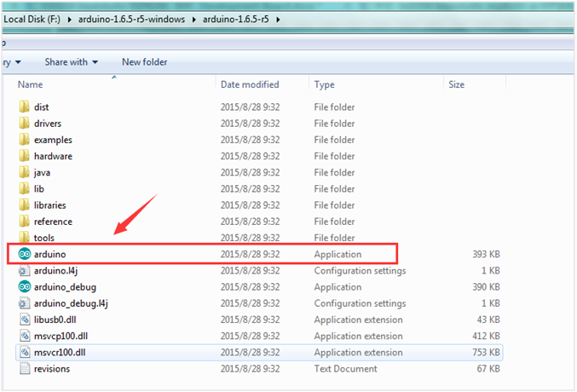The height and width of the screenshot is (392, 577).
Task: Select the msvcp100.dll file icon
Action: click(25, 336)
